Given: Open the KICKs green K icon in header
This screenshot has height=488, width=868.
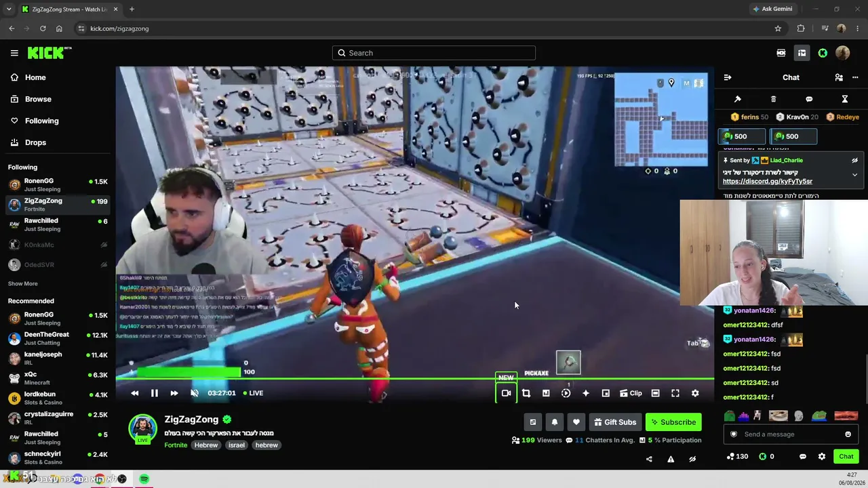Looking at the screenshot, I should (823, 53).
